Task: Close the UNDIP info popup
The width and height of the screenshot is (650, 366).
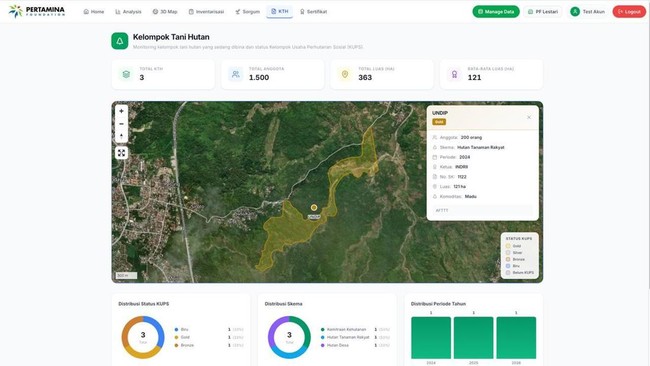Action: click(x=529, y=117)
